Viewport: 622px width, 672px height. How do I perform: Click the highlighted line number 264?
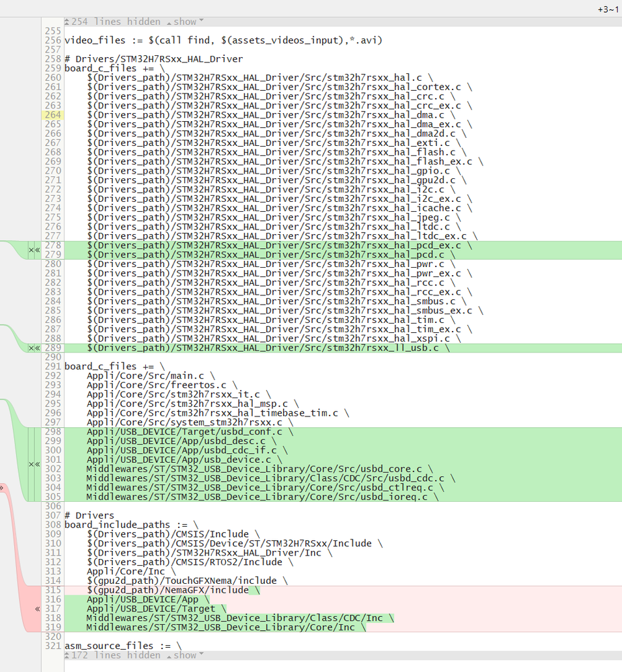(x=52, y=115)
